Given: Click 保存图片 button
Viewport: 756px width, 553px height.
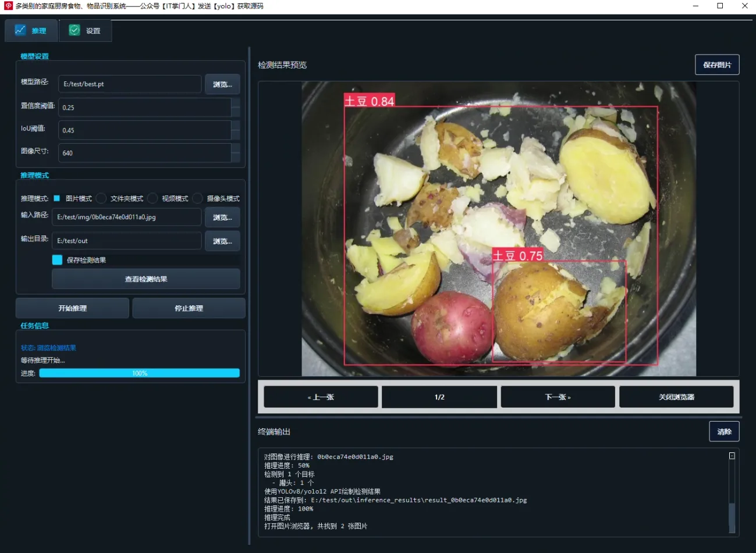Looking at the screenshot, I should coord(717,65).
